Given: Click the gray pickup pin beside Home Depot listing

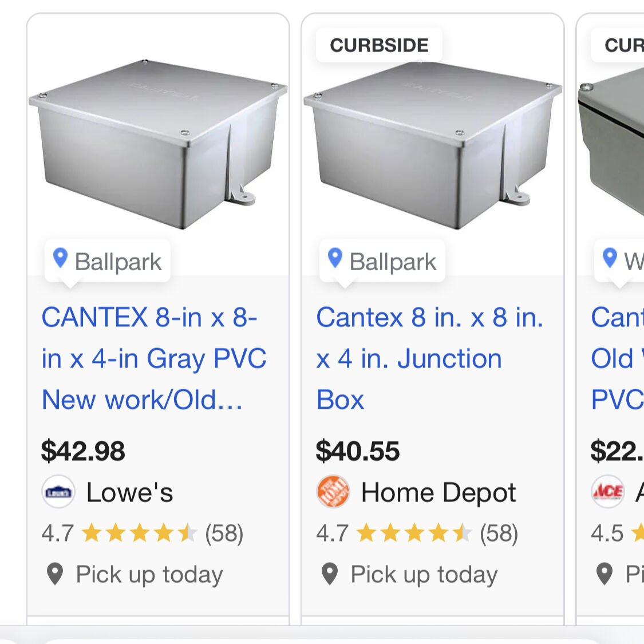Looking at the screenshot, I should 330,574.
